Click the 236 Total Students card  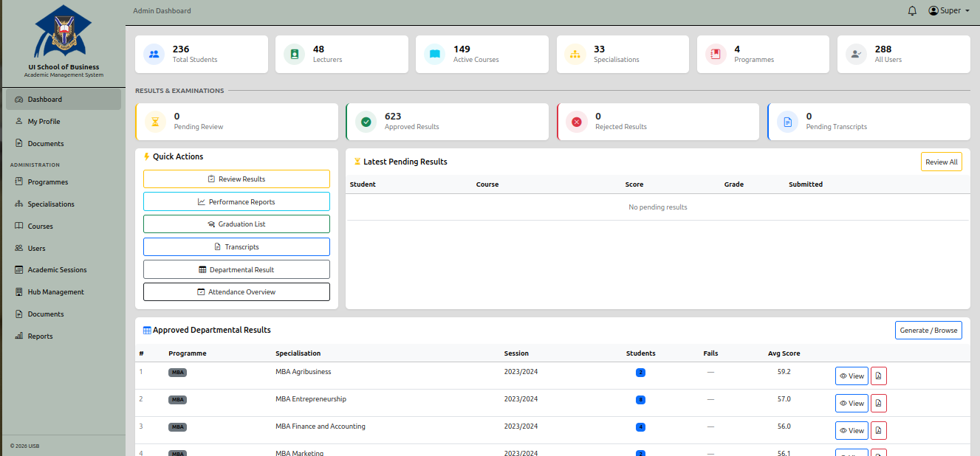202,54
